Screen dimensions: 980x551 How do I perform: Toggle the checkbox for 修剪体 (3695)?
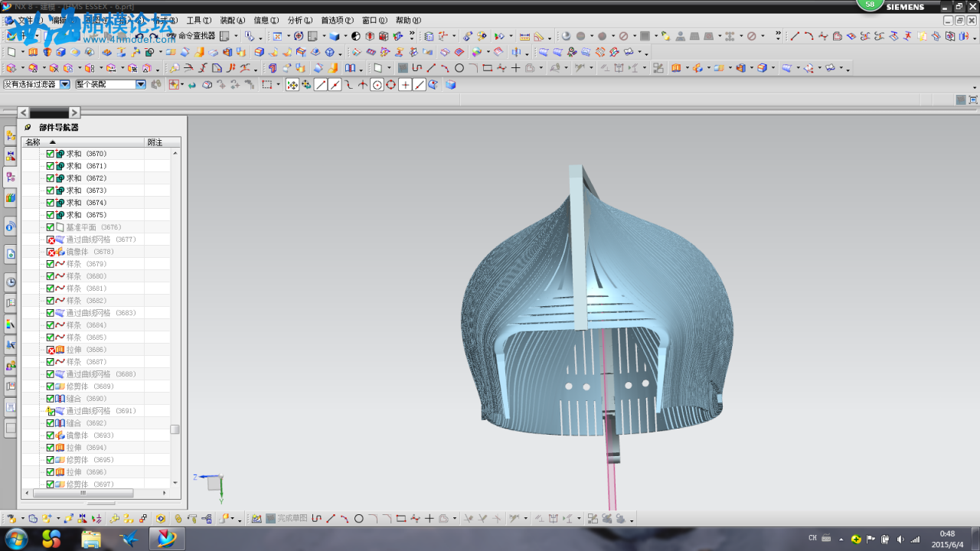pyautogui.click(x=51, y=460)
